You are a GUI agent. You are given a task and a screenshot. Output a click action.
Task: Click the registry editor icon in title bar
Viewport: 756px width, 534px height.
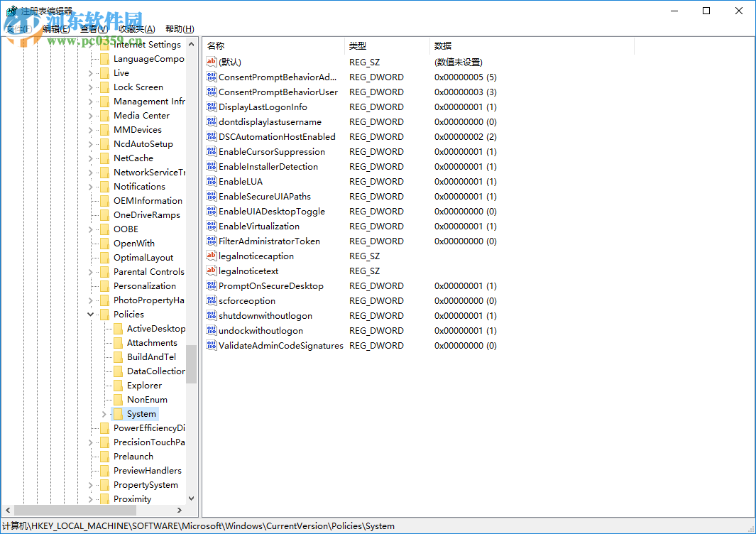point(10,10)
